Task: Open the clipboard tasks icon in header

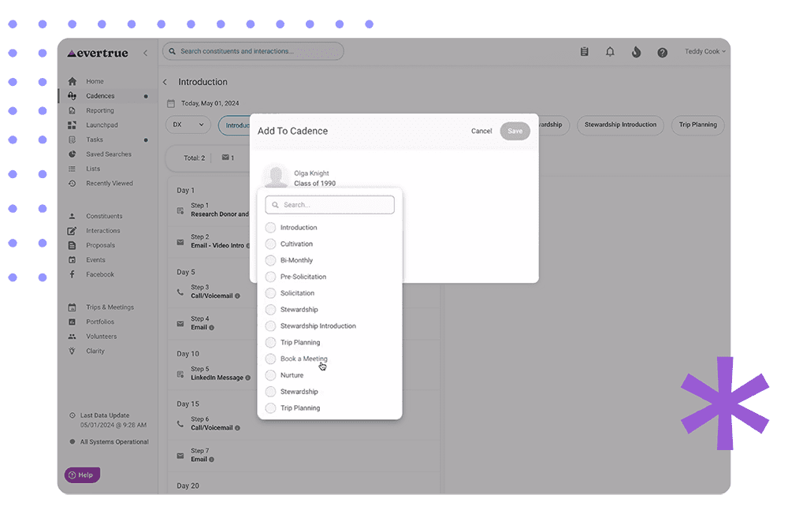Action: [x=584, y=52]
